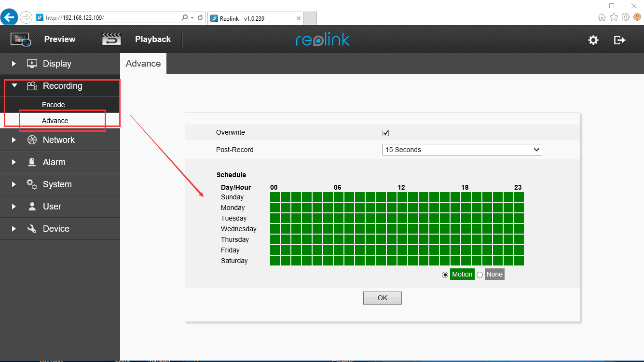
Task: Click the Playback label in header
Action: (152, 40)
